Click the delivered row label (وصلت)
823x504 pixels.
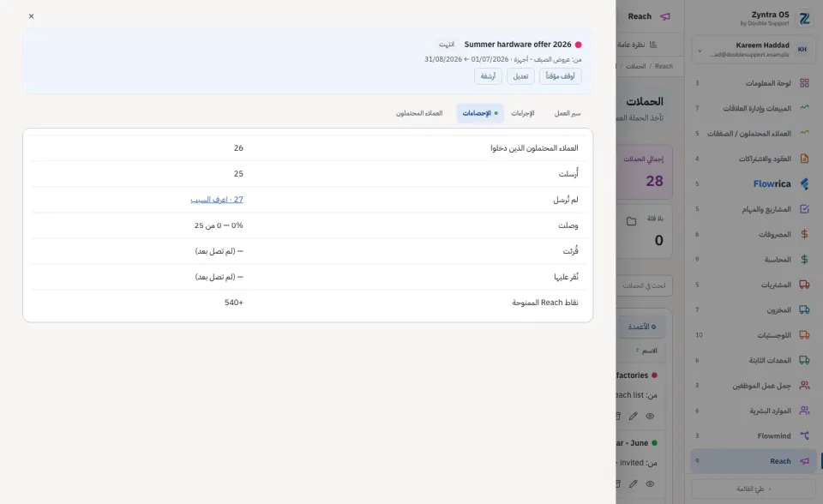coord(568,225)
